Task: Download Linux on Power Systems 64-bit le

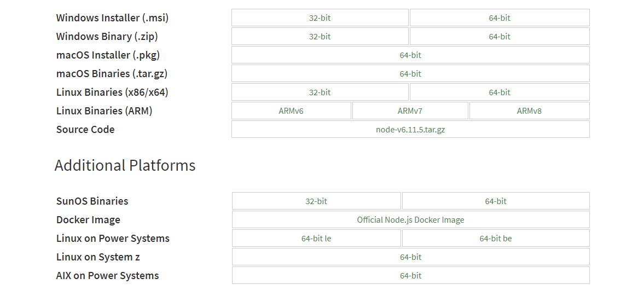Action: pyautogui.click(x=316, y=239)
